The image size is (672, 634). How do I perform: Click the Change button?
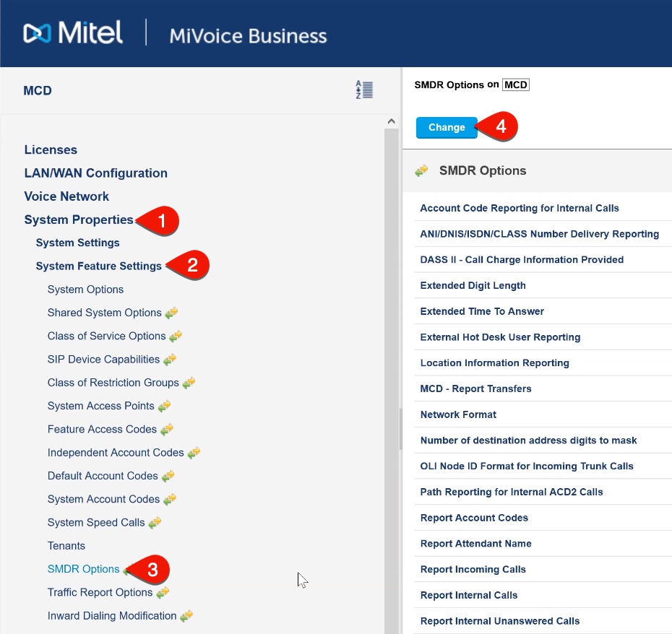(446, 127)
